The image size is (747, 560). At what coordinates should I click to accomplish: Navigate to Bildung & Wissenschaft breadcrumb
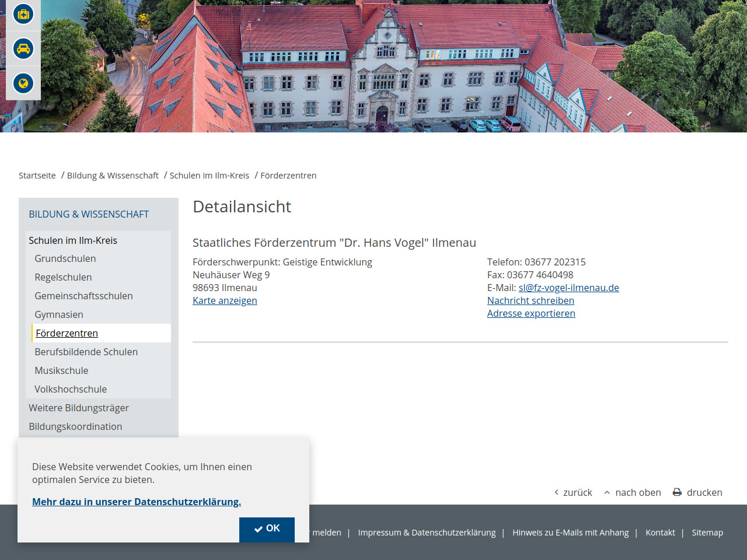[113, 176]
